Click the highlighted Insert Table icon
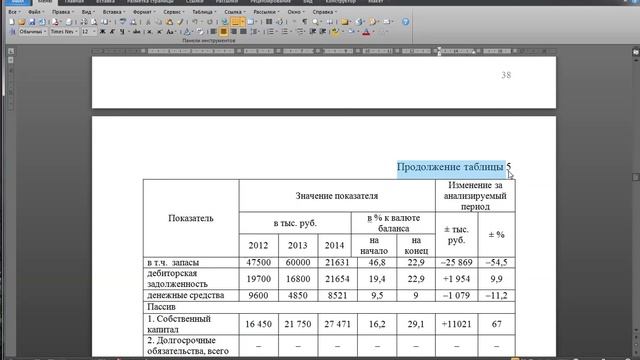This screenshot has width=640, height=360. (236, 22)
